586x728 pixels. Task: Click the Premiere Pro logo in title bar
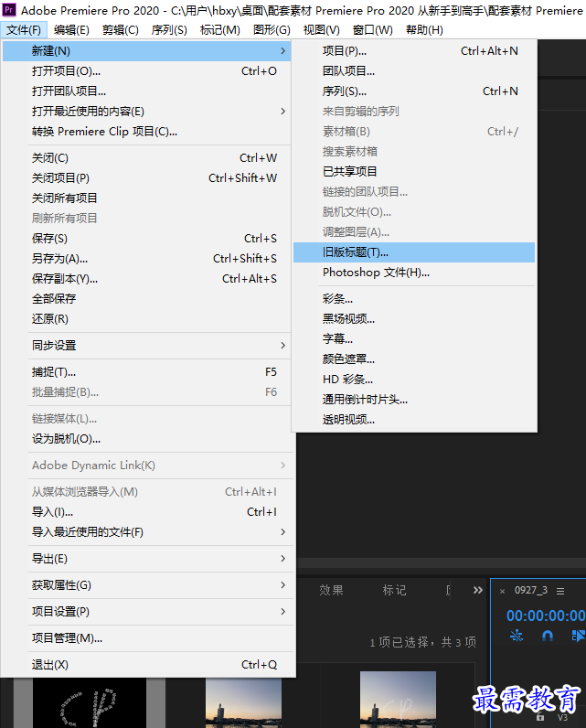coord(9,10)
